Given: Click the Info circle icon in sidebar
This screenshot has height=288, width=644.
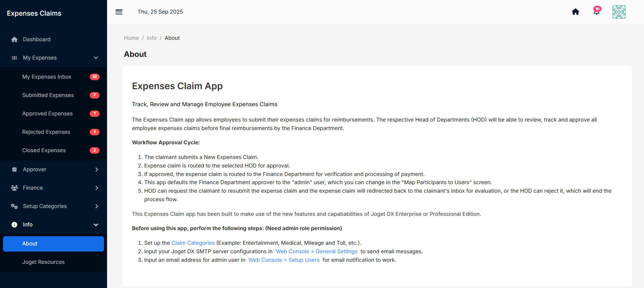Looking at the screenshot, I should tap(14, 225).
